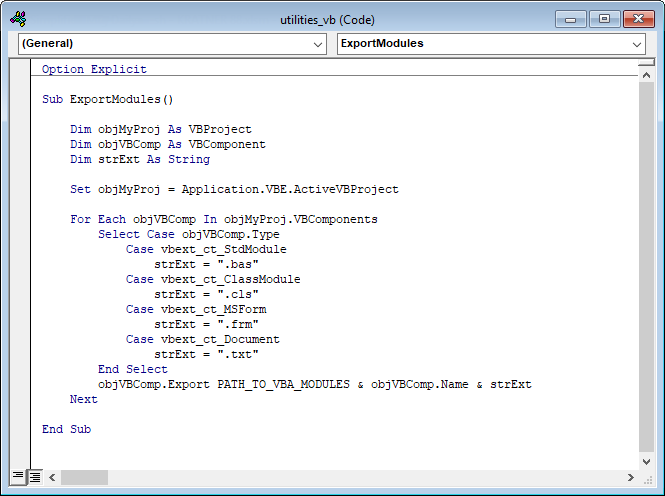Click the strExt = ".frm" line

[x=206, y=324]
